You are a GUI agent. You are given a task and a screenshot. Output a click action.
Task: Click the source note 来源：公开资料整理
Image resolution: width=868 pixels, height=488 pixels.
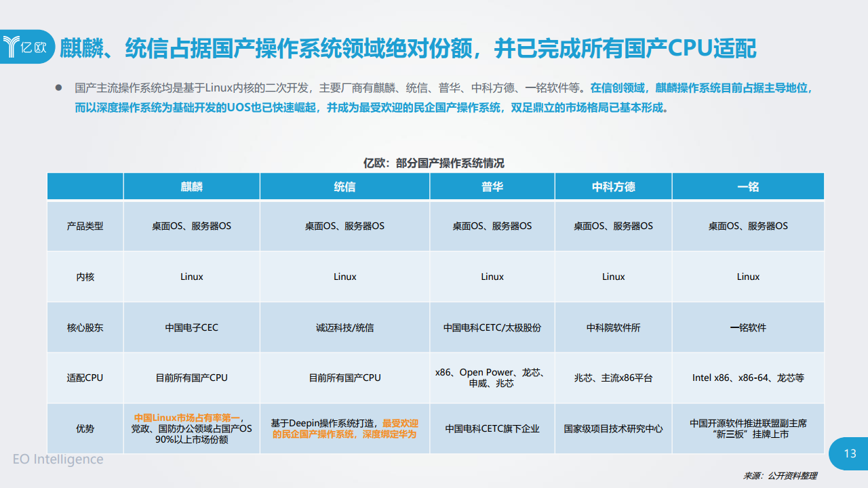click(x=780, y=476)
